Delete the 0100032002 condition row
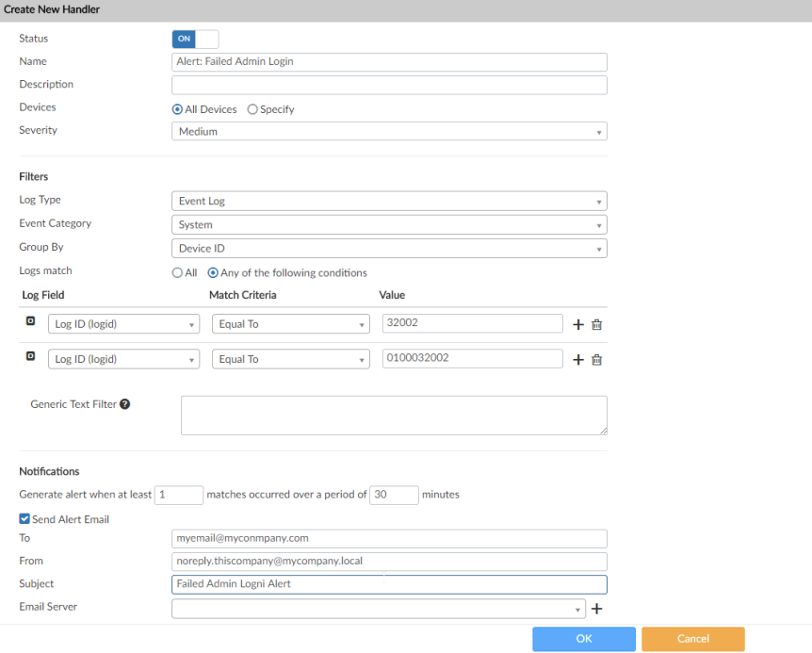The width and height of the screenshot is (812, 653). (596, 359)
